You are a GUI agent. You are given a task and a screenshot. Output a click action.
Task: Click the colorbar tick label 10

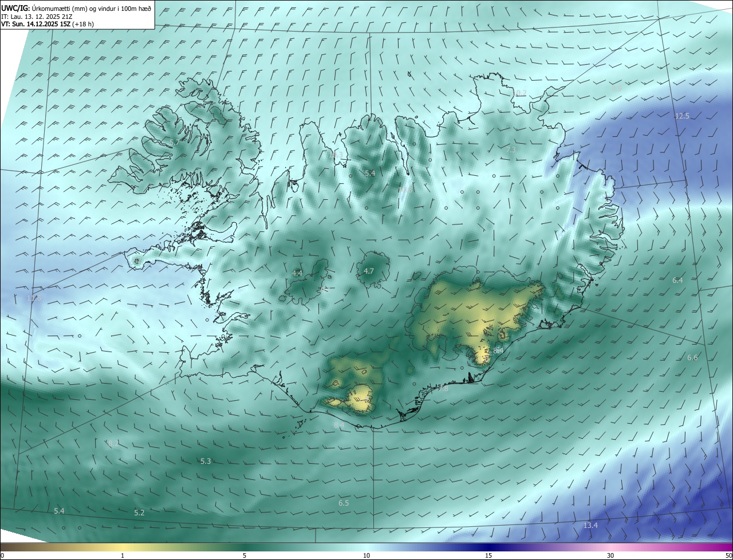(366, 555)
